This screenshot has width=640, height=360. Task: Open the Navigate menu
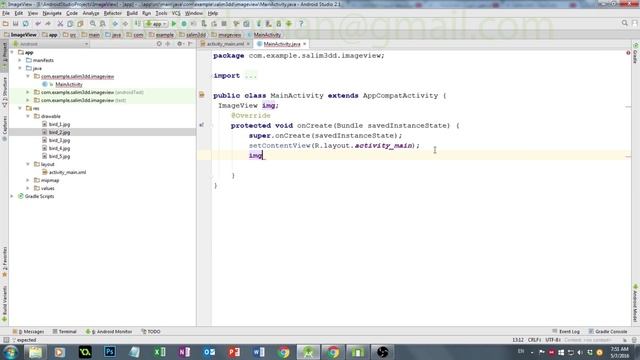pos(52,13)
